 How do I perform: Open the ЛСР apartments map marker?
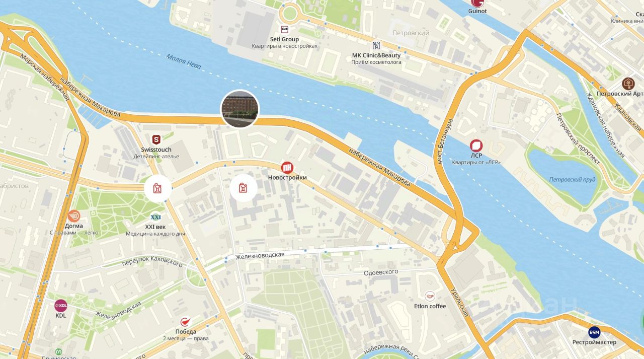(476, 146)
